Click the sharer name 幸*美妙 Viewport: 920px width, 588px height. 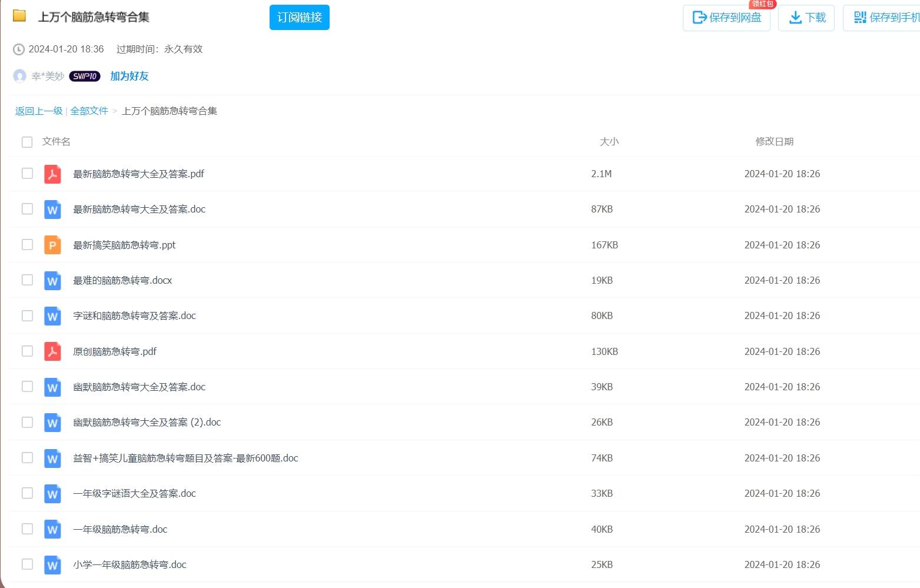48,76
